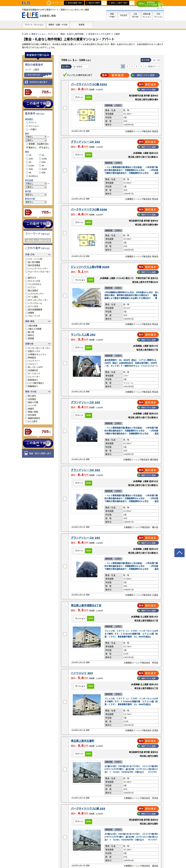The image size is (186, 868).
Task: Collapse the 設備仕様 section
Action: [38, 344]
